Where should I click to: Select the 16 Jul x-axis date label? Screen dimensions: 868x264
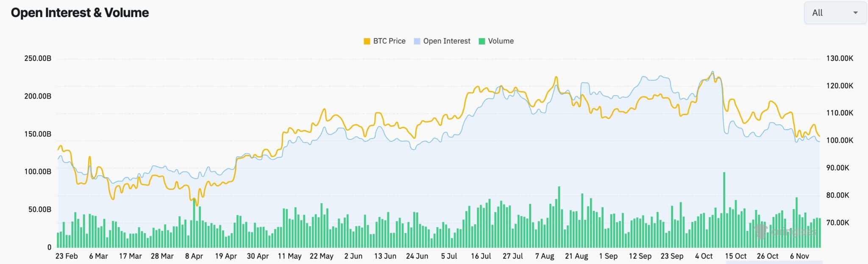[x=481, y=256]
